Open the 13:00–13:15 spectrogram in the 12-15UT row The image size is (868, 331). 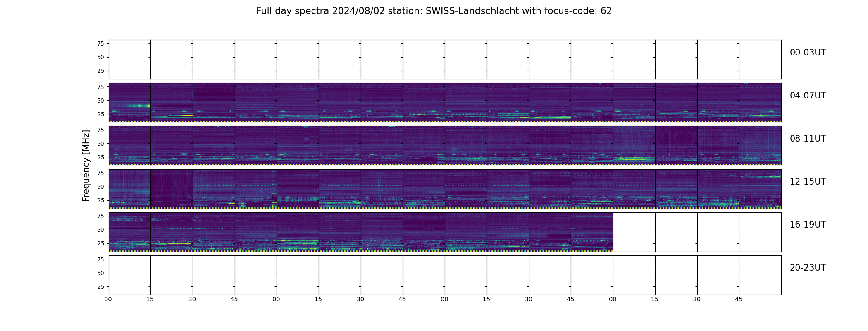[x=298, y=189]
